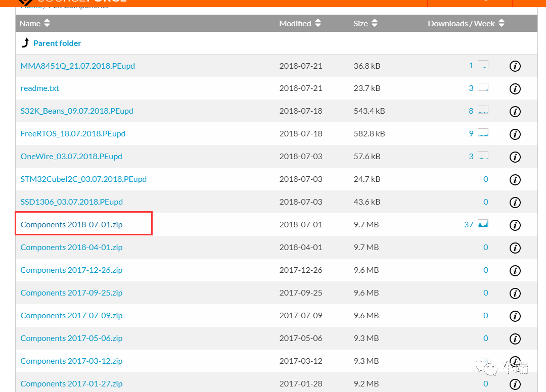Viewport: 546px width, 392px height.
Task: Show info for Components 2018-07-01.zip
Action: click(x=515, y=225)
